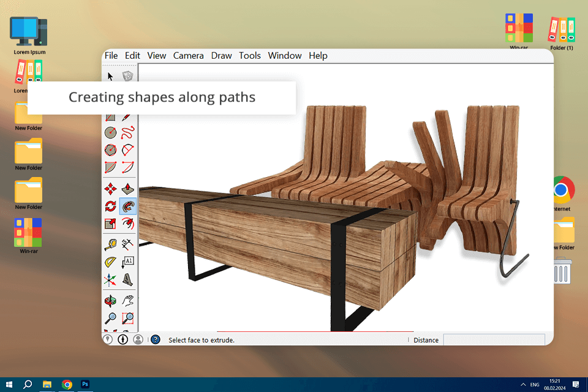Select the Arc tool beside Polygon
588x392 pixels.
click(128, 150)
